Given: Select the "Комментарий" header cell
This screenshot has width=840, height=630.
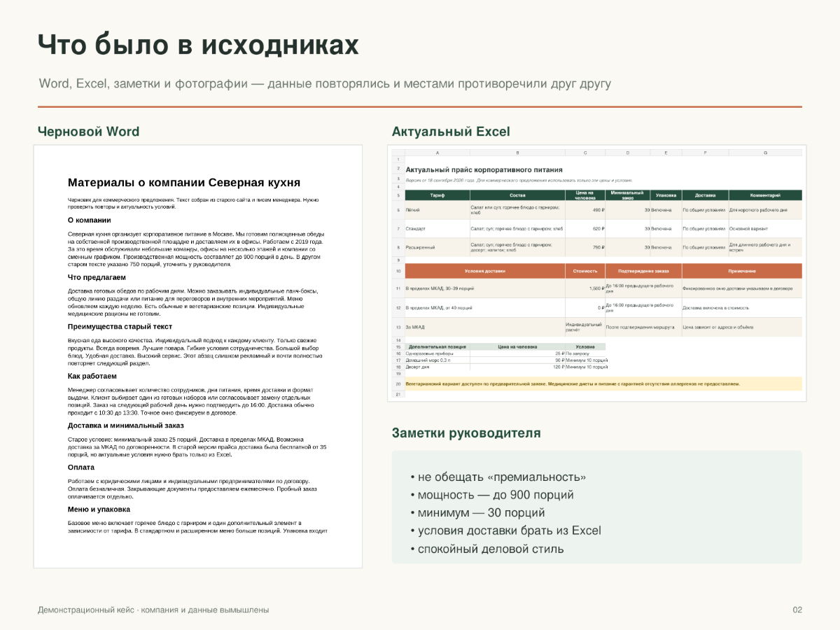Looking at the screenshot, I should pos(765,195).
